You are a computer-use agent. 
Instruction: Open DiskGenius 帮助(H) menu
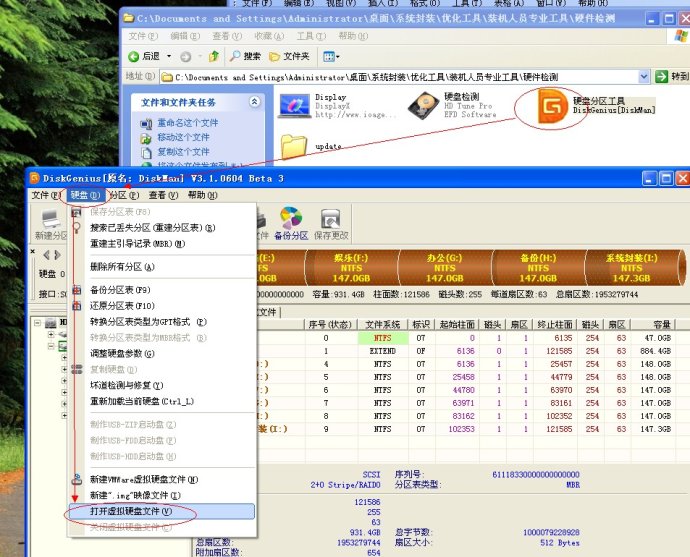click(202, 195)
